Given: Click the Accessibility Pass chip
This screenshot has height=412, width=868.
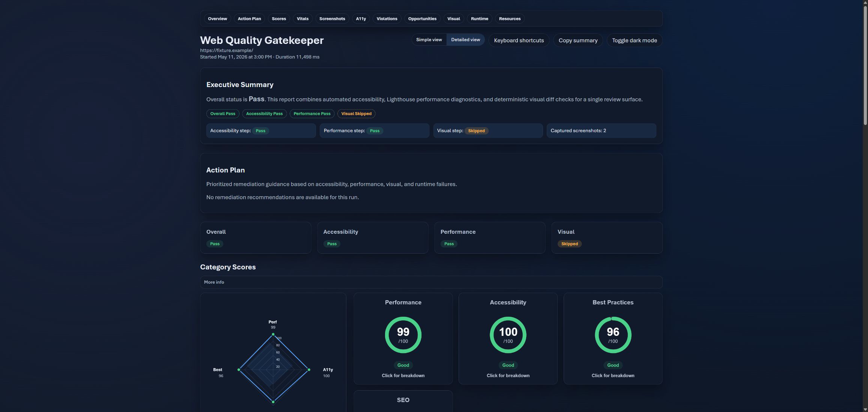Looking at the screenshot, I should point(264,114).
